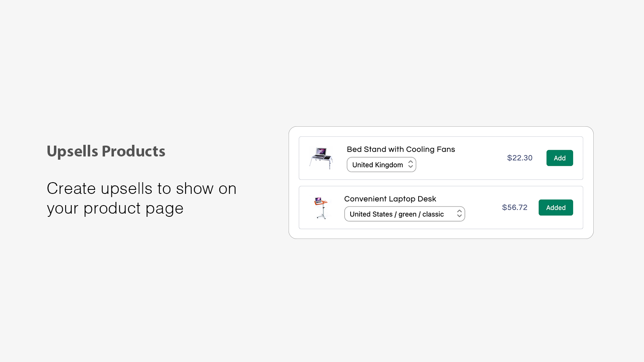Image resolution: width=644 pixels, height=362 pixels.
Task: Click the 'United Kingdom' text inside the selector
Action: point(378,165)
